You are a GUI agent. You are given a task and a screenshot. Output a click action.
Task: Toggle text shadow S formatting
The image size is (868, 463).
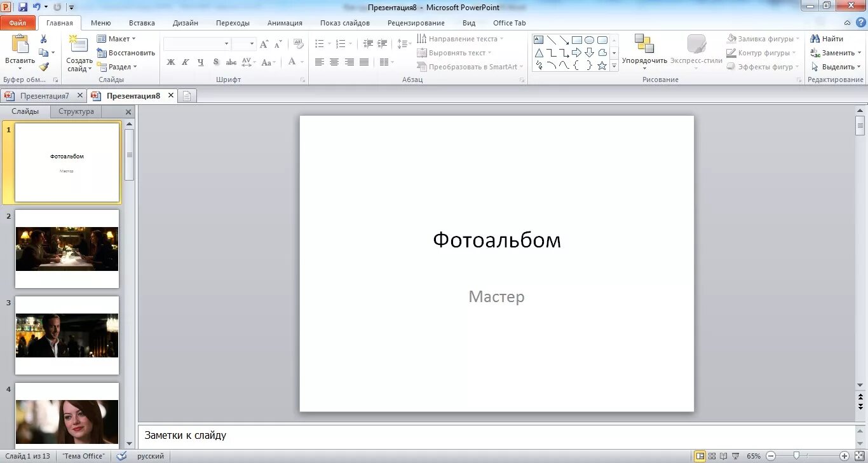coord(216,62)
